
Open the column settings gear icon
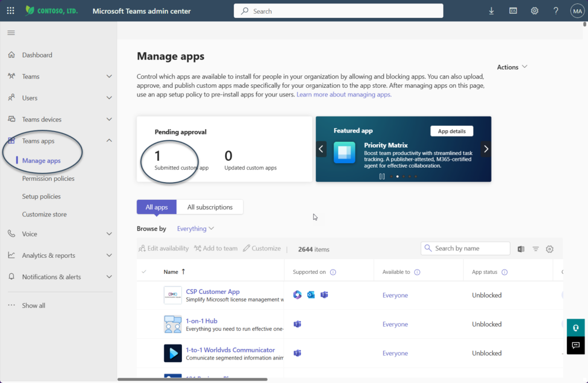(x=550, y=249)
